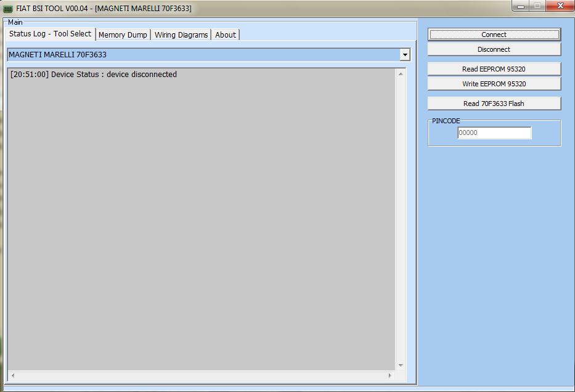Open the Wiring Diagrams tab

pos(181,35)
